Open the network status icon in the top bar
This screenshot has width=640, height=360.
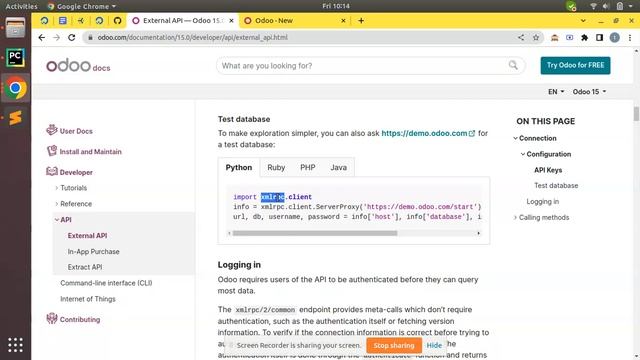coord(593,6)
